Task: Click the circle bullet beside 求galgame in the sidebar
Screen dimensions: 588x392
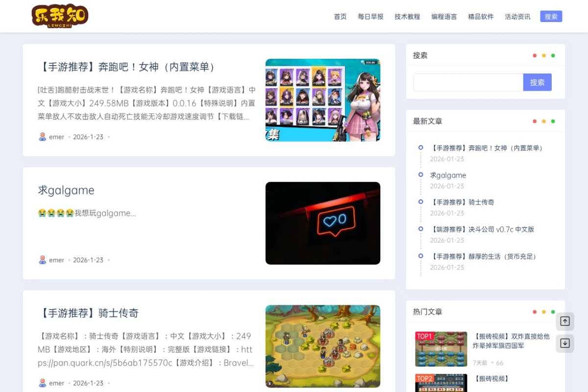Action: coord(420,175)
